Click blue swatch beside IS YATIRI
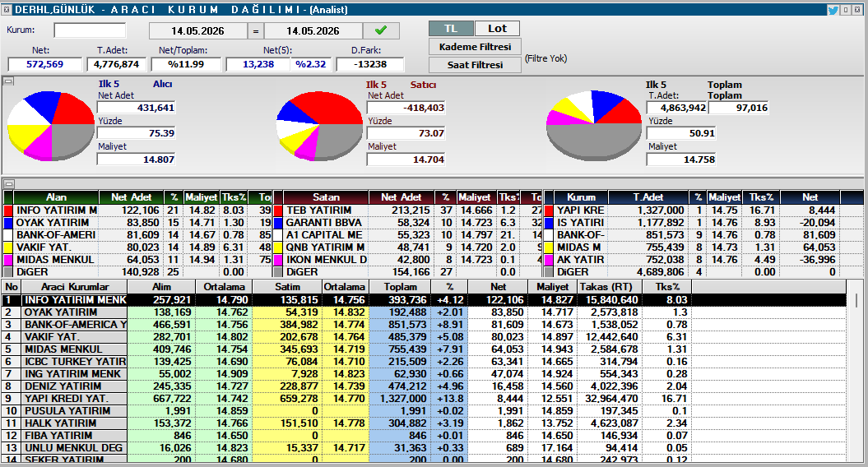This screenshot has height=467, width=868. click(x=549, y=223)
